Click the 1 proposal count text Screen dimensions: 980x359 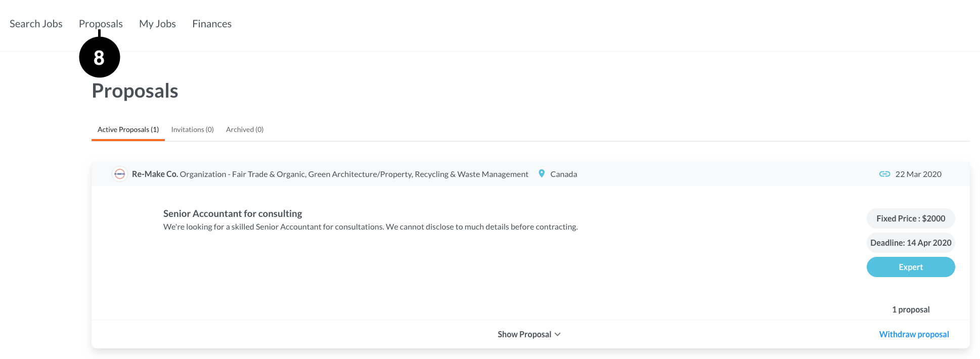[x=911, y=309]
